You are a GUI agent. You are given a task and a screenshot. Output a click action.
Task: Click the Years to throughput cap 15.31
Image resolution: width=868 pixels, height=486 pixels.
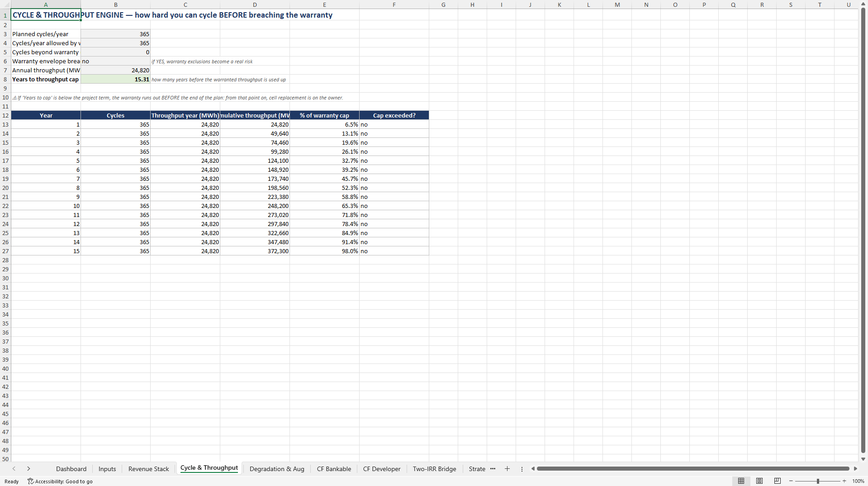click(115, 79)
